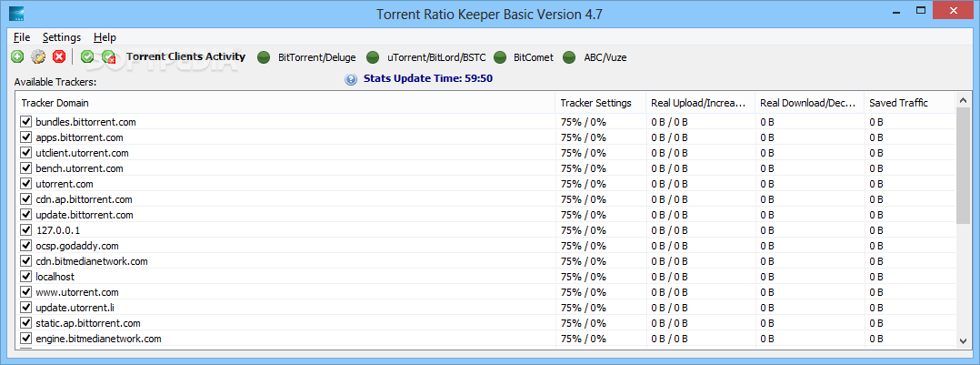Image resolution: width=980 pixels, height=365 pixels.
Task: Select the 127.0.0.1 row text
Action: [58, 229]
